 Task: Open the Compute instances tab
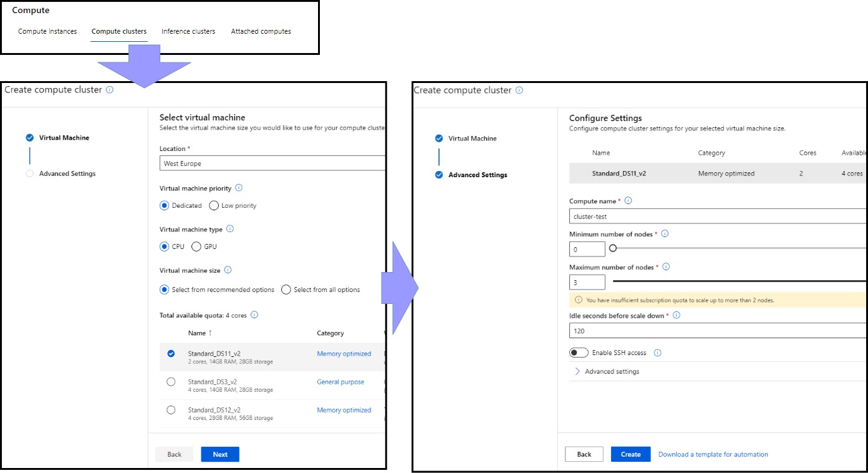tap(47, 31)
